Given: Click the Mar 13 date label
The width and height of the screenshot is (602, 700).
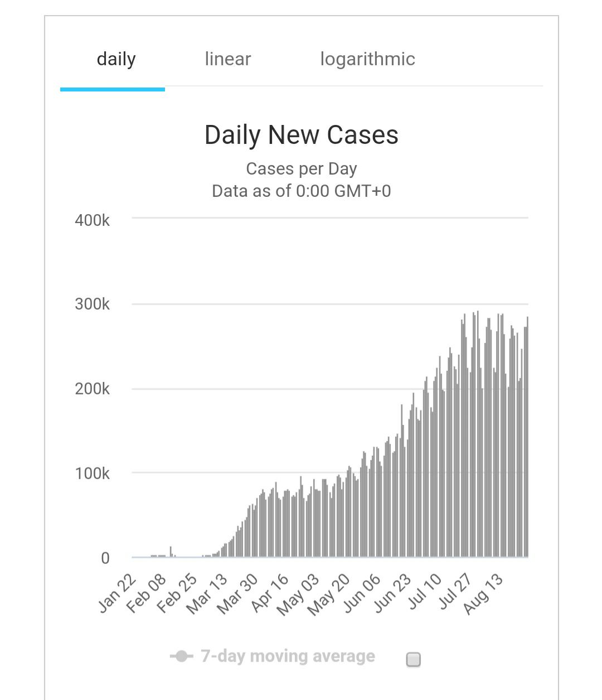Looking at the screenshot, I should pos(207,593).
